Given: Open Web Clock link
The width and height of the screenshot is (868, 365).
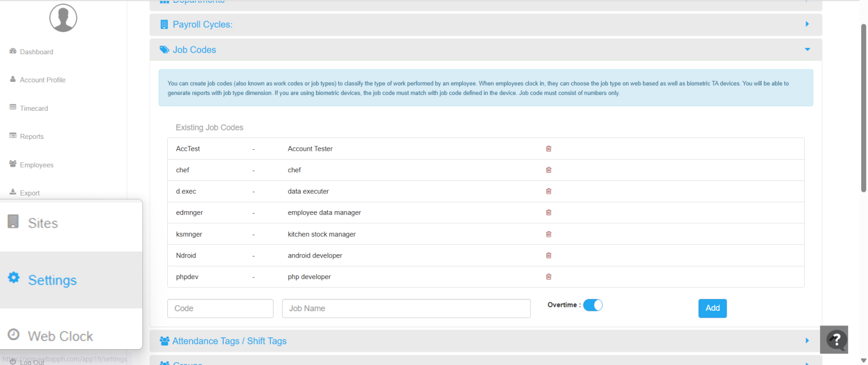Looking at the screenshot, I should 60,336.
